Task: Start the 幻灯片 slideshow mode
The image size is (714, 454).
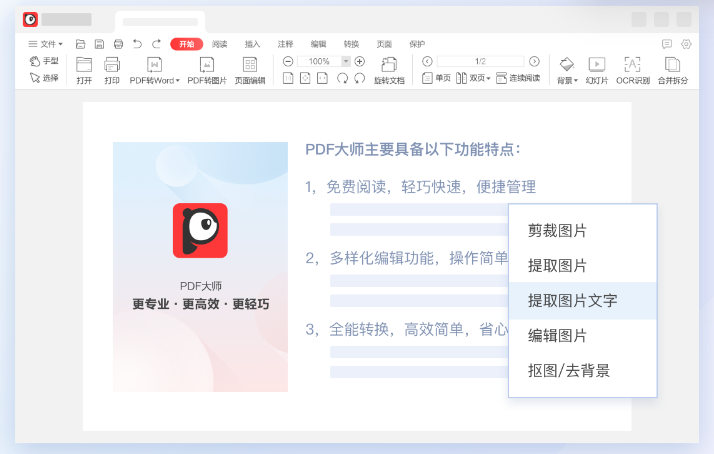Action: click(x=597, y=71)
